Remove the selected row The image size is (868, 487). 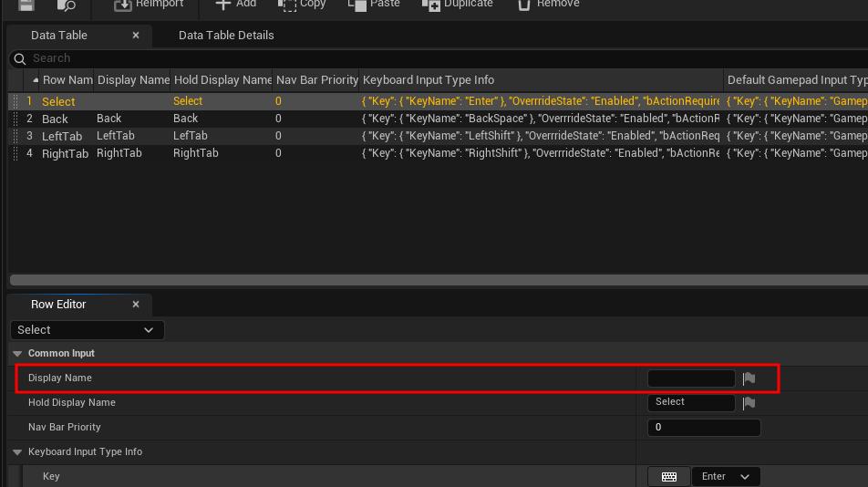[548, 5]
